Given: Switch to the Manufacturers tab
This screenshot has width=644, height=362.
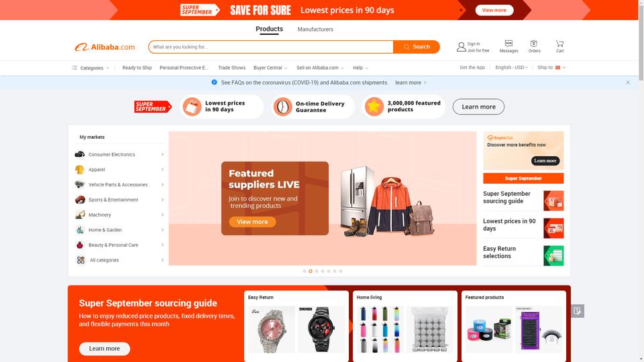Looking at the screenshot, I should 315,29.
